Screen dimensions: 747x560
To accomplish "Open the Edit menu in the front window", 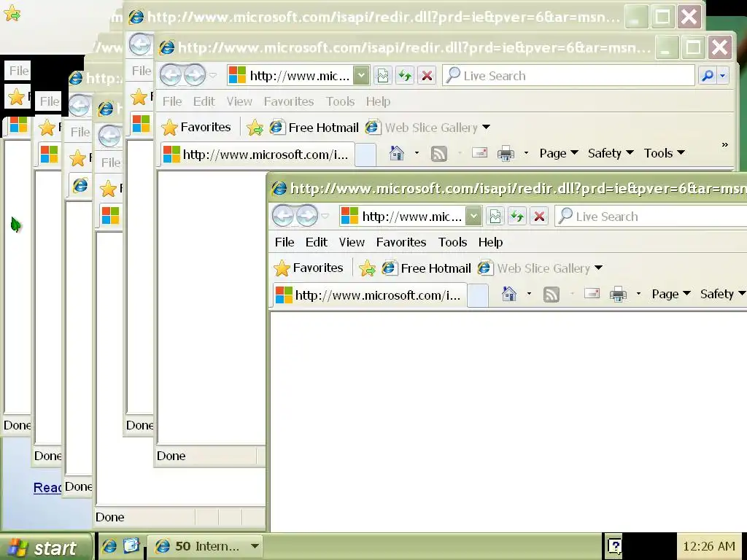I will pyautogui.click(x=317, y=242).
